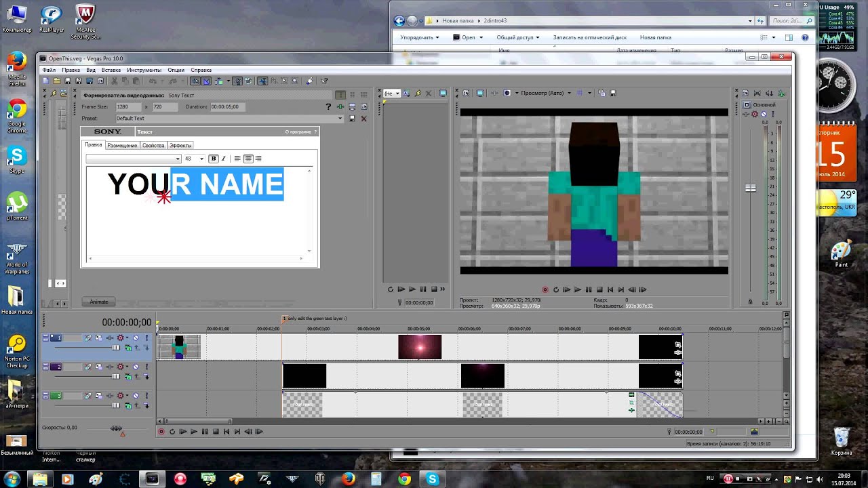
Task: Click the Frame Size width field 1280
Action: click(x=128, y=106)
